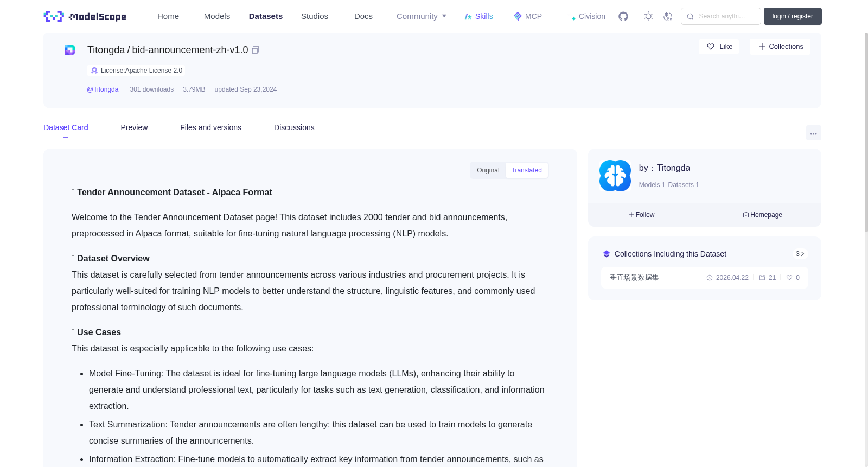Click the '3.79MB' size text
Viewport: 868px width, 467px height.
point(194,89)
